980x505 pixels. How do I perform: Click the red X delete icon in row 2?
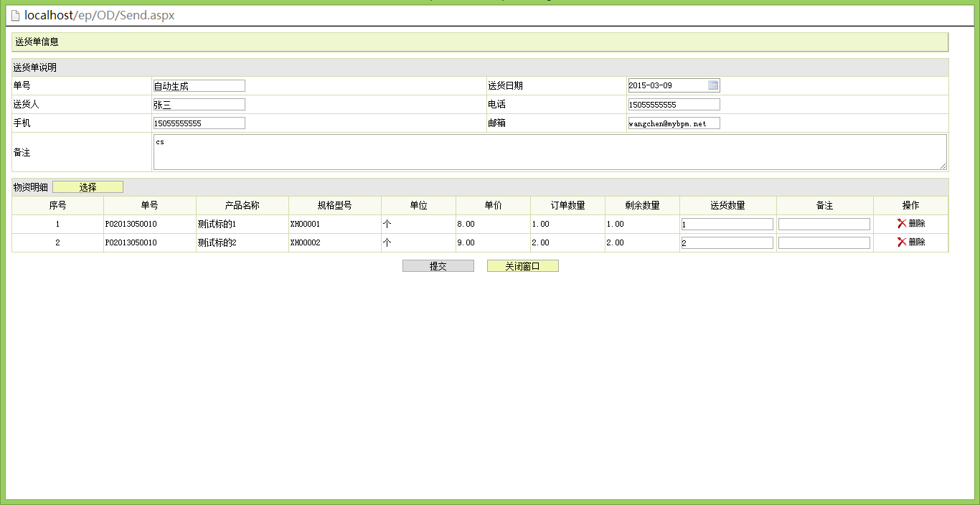coord(902,242)
